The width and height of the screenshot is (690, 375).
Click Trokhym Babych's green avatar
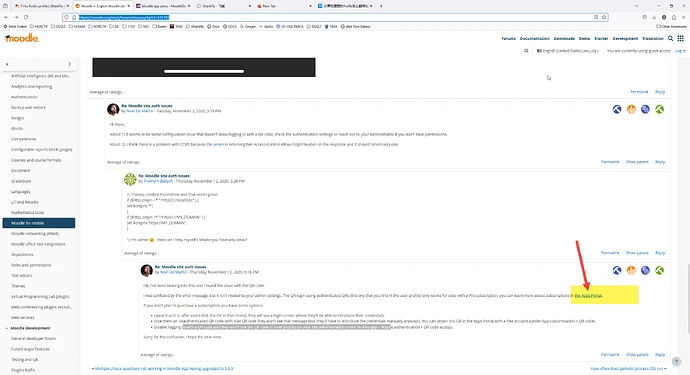click(x=130, y=179)
